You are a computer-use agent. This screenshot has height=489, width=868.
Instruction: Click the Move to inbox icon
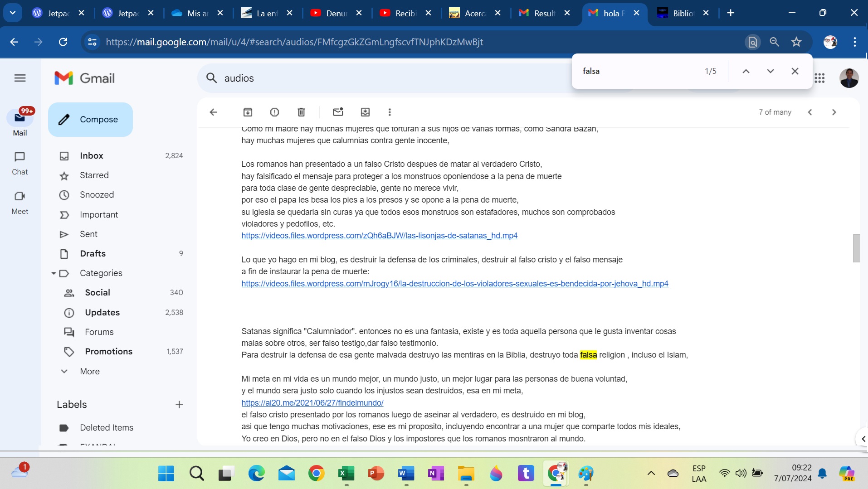pyautogui.click(x=365, y=112)
